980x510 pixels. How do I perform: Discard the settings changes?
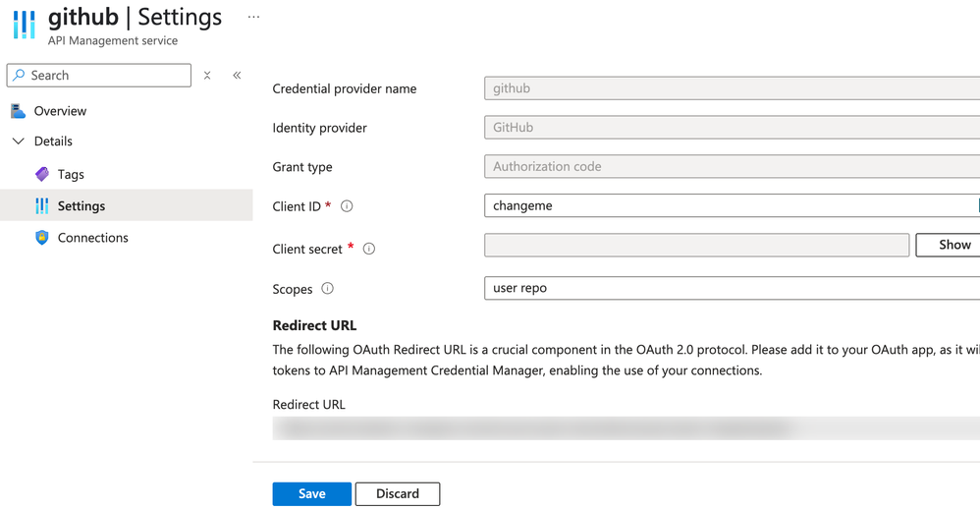point(397,493)
